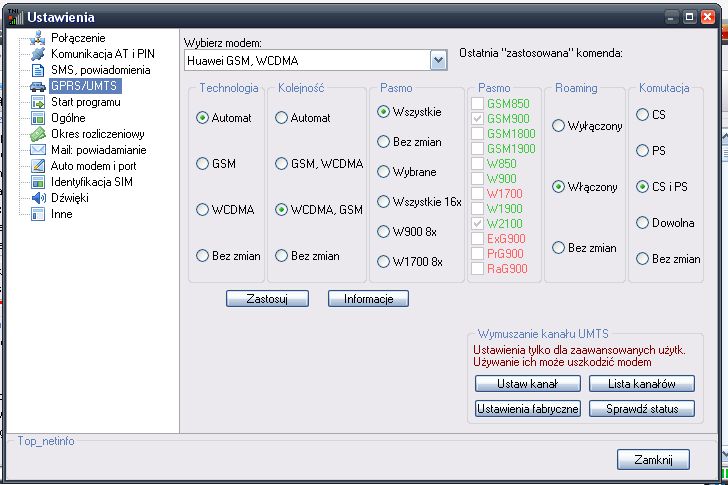The height and width of the screenshot is (485, 728).
Task: Open the Auto modem i port section
Action: coord(91,166)
